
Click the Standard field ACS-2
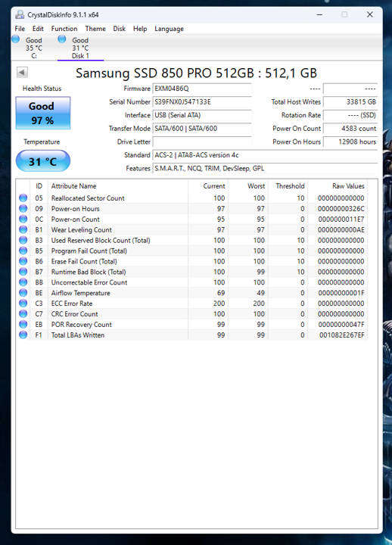pos(265,155)
